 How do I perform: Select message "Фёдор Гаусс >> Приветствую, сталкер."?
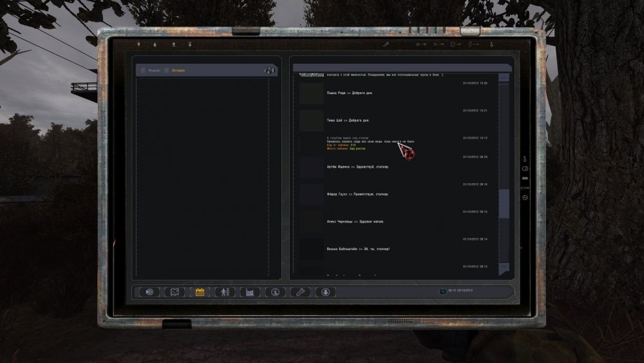pos(357,194)
